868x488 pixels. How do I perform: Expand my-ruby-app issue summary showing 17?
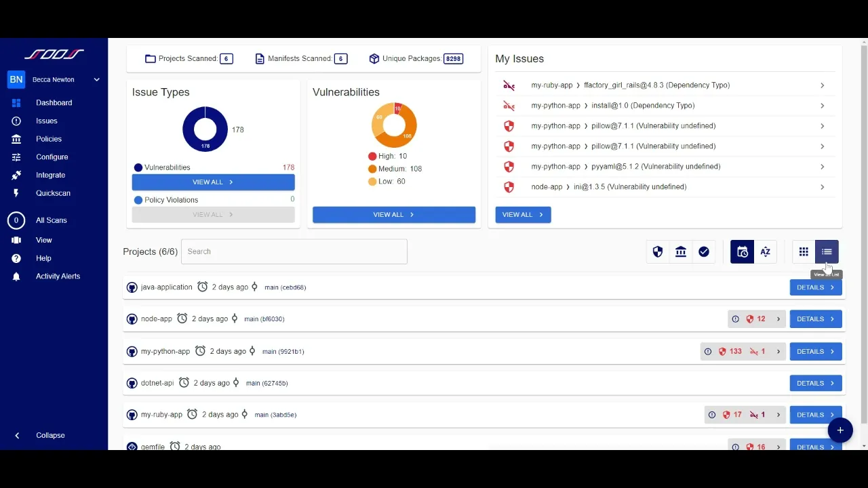point(745,415)
